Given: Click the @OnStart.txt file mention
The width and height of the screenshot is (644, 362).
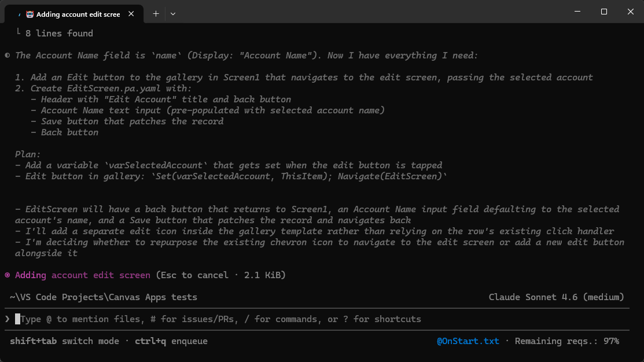Looking at the screenshot, I should tap(468, 341).
